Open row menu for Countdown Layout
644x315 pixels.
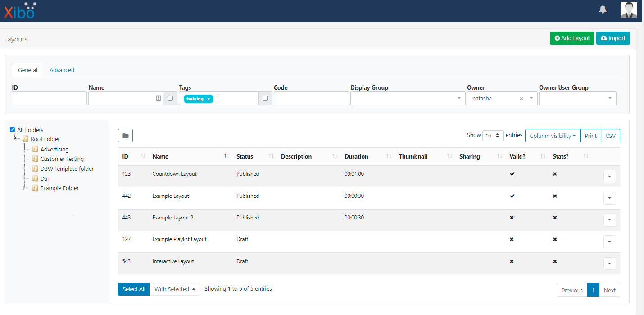tap(609, 177)
